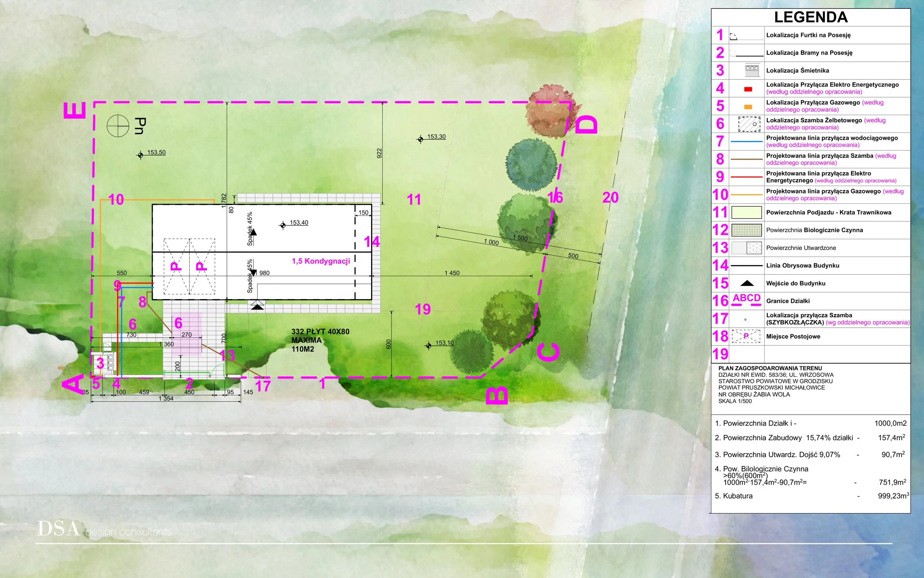Click the ABCD plot boundary legend symbol

pos(746,300)
